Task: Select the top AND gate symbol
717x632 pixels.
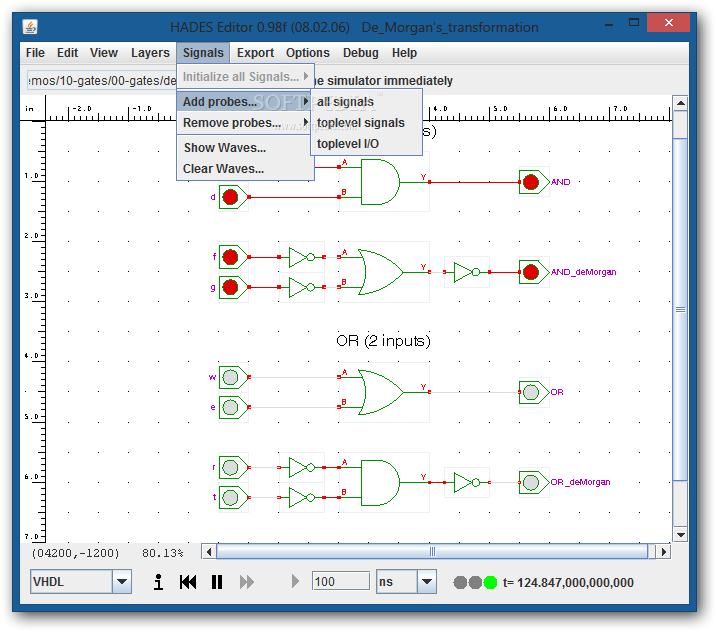Action: 380,182
